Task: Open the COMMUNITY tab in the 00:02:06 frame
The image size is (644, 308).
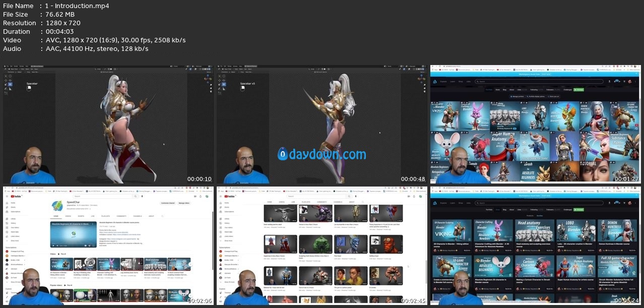Action: (x=121, y=216)
